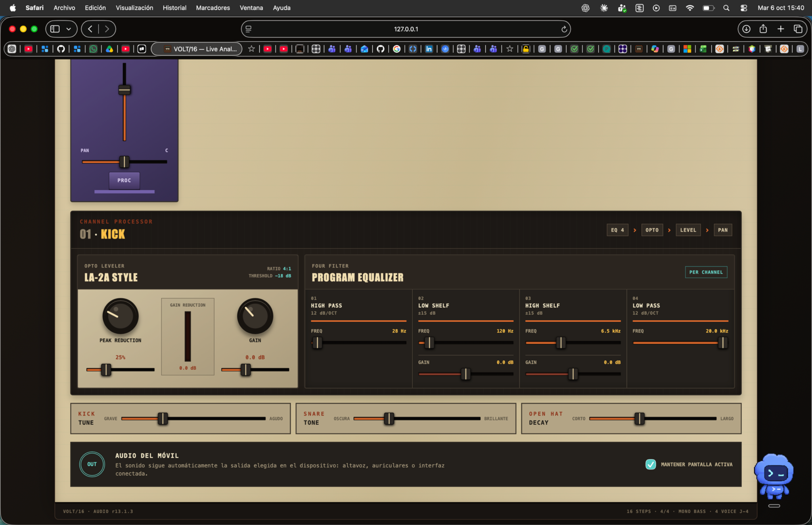812x525 pixels.
Task: Toggle the PROC button on the channel strip
Action: click(124, 180)
